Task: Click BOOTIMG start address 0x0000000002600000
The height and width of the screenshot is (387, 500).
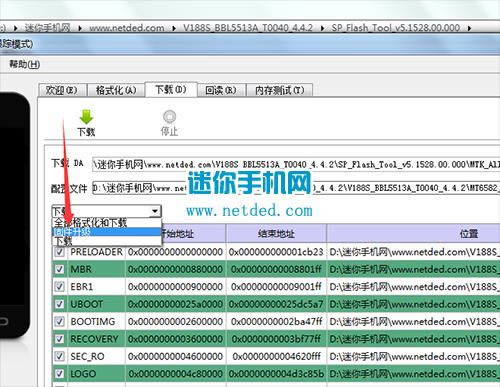Action: [x=175, y=321]
